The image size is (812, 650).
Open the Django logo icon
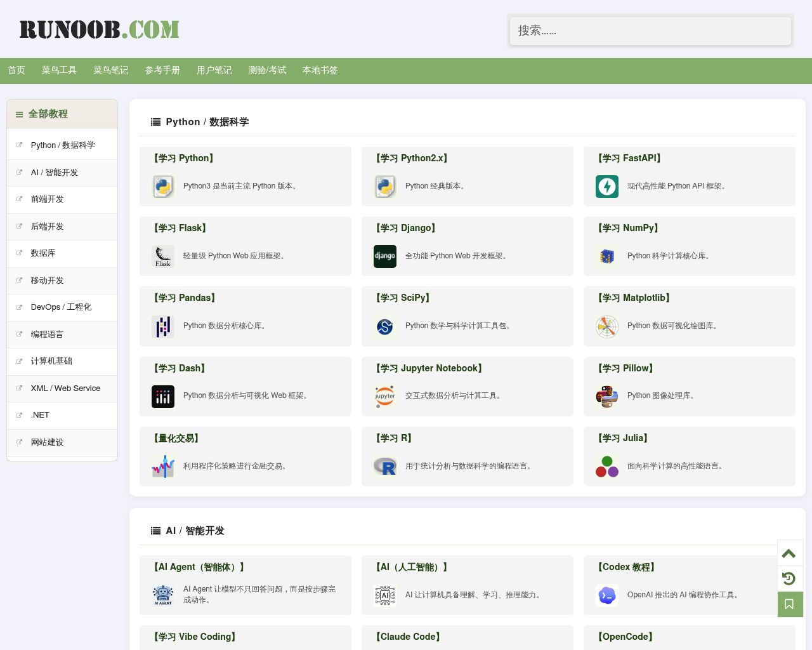[385, 256]
